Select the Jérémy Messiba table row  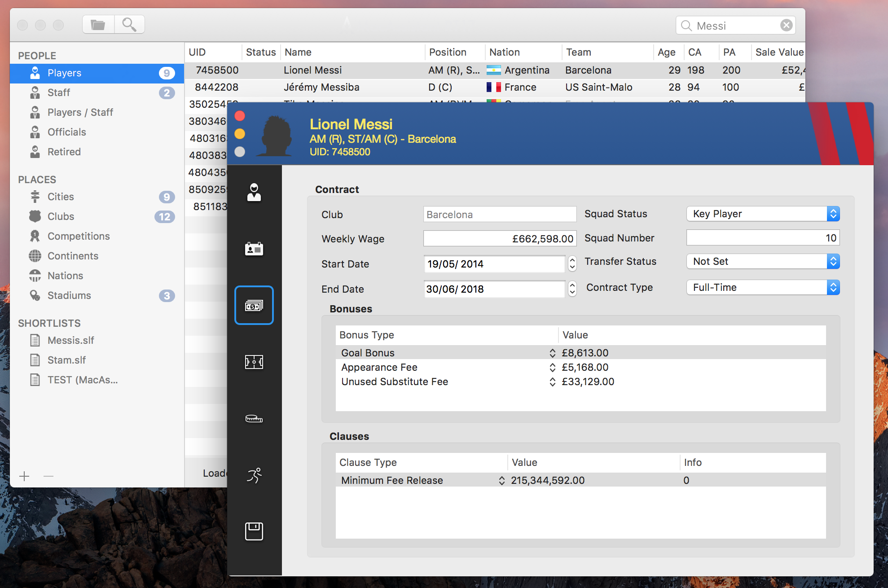pos(495,88)
